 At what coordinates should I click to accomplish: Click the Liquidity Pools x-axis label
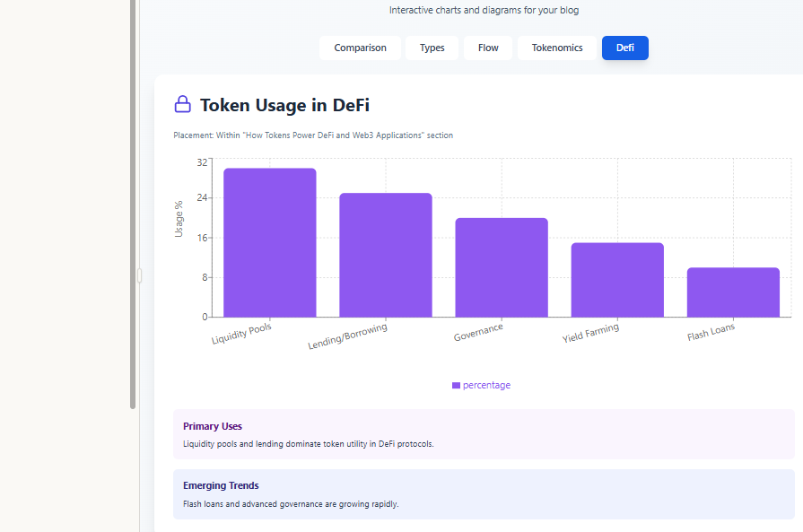[x=241, y=334]
